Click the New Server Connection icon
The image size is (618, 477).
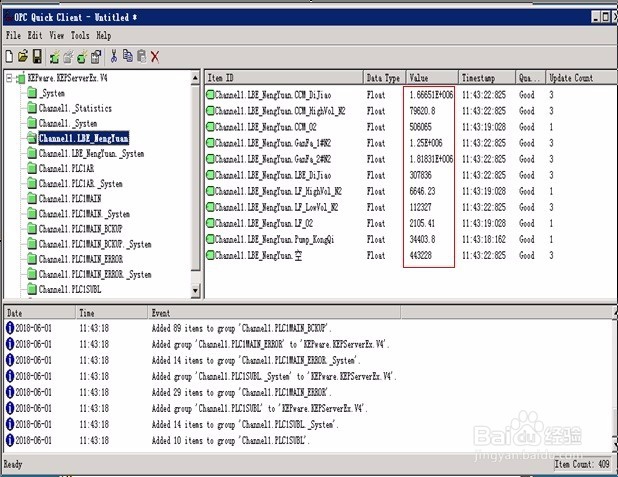54,57
